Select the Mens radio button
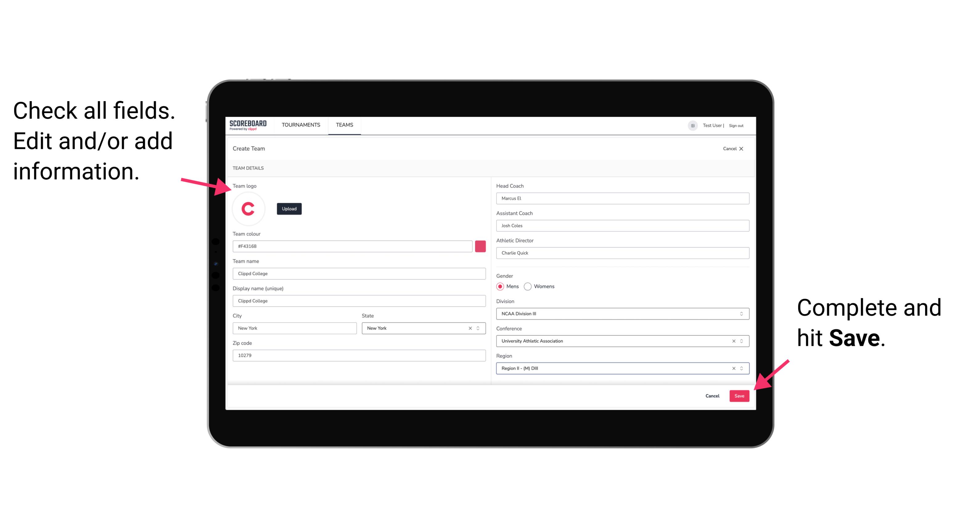The height and width of the screenshot is (527, 980). point(500,286)
